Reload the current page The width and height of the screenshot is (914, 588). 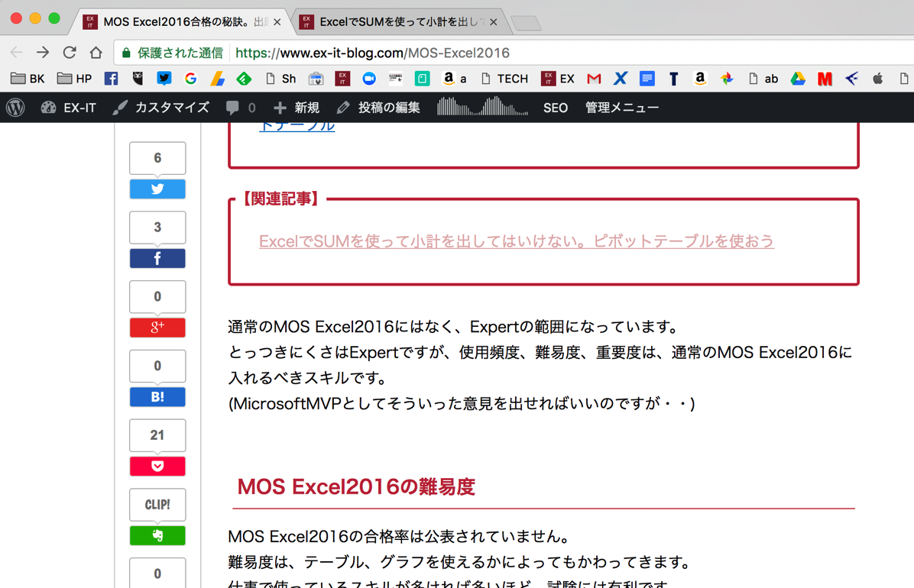[x=70, y=53]
